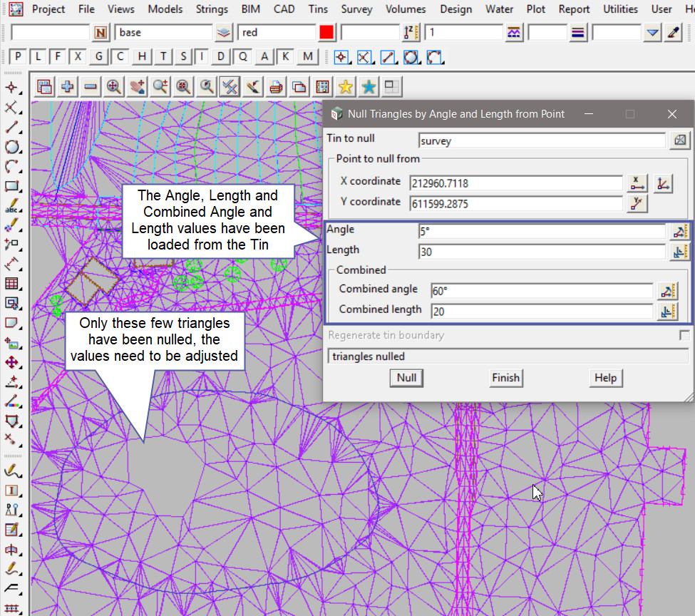Toggle the G snap button

point(99,57)
